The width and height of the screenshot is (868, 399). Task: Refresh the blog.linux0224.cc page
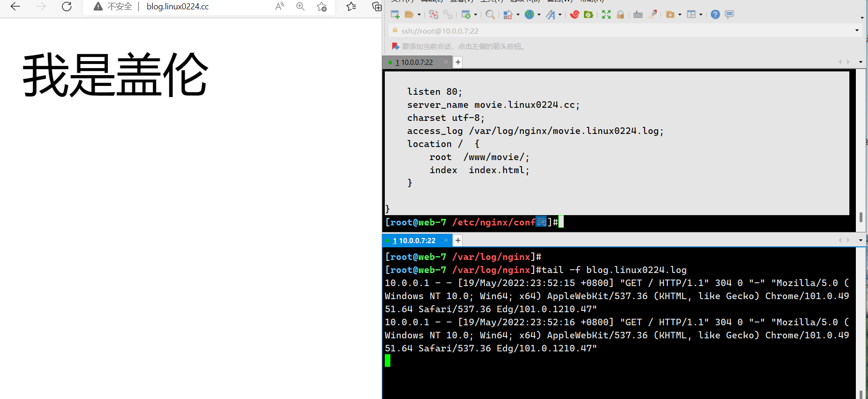67,7
